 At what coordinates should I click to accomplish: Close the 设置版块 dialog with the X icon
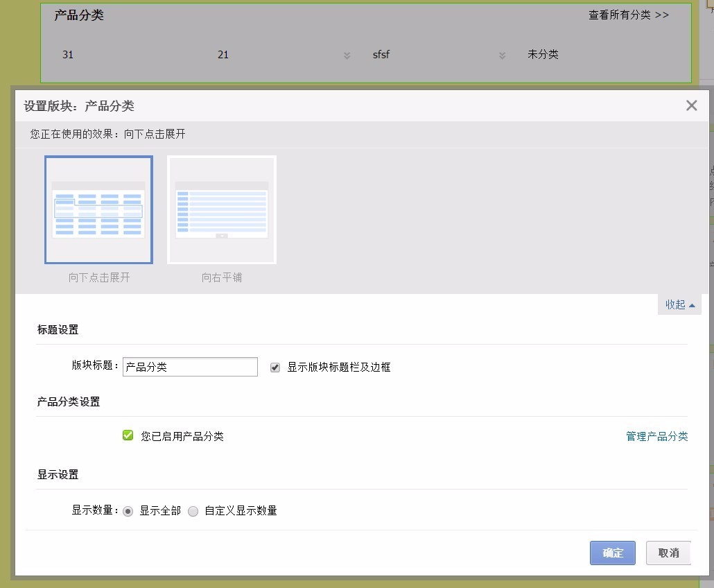690,105
